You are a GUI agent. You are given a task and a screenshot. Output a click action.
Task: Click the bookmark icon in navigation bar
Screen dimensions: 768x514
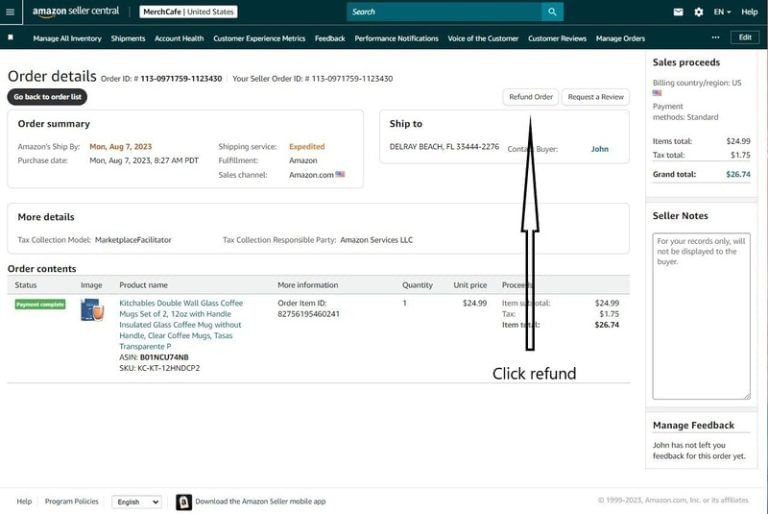(10, 38)
